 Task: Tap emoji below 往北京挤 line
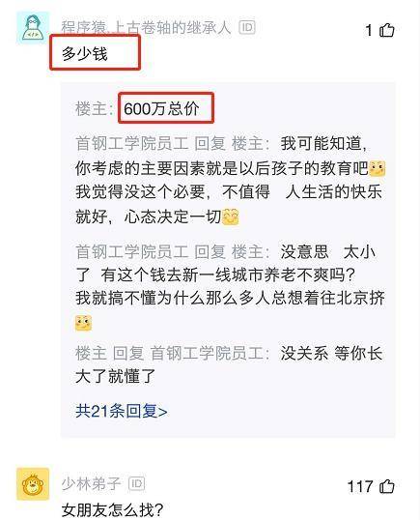[83, 323]
